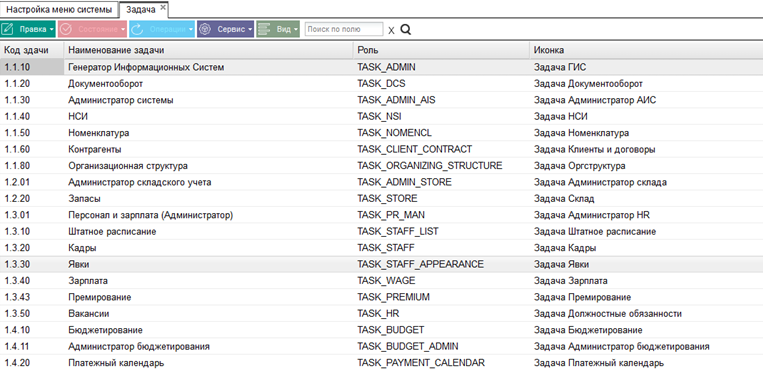The image size is (763, 369).
Task: Open the Операции dropdown arrow
Action: (x=191, y=30)
